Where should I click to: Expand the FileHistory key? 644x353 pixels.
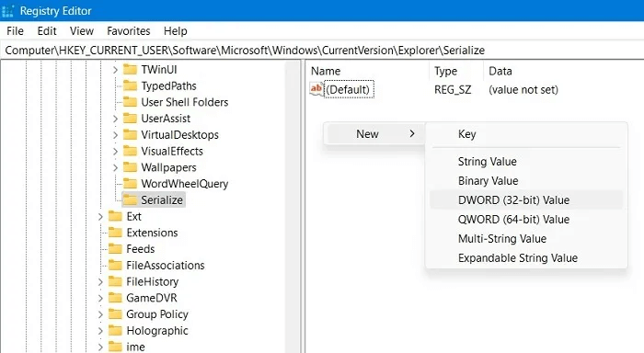click(x=100, y=282)
